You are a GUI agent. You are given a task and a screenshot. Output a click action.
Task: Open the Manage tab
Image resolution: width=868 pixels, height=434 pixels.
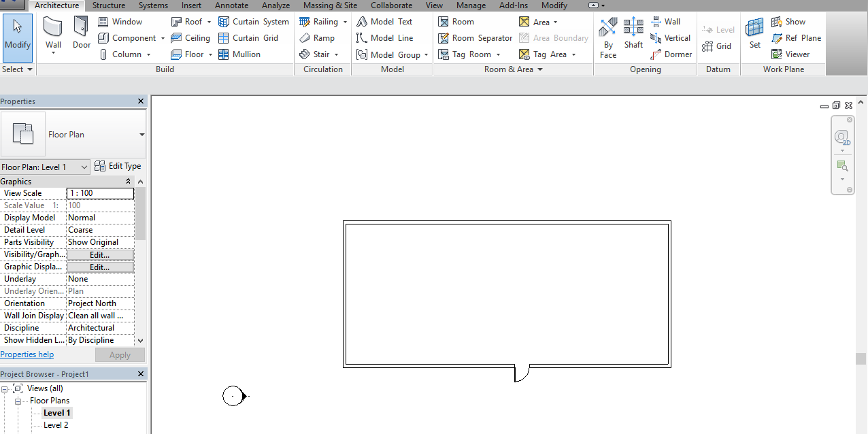471,5
